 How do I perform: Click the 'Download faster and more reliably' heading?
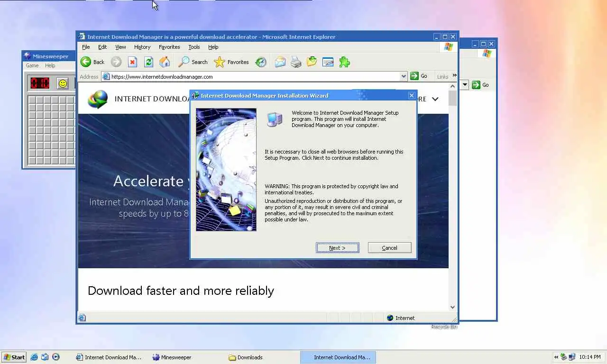coord(181,291)
